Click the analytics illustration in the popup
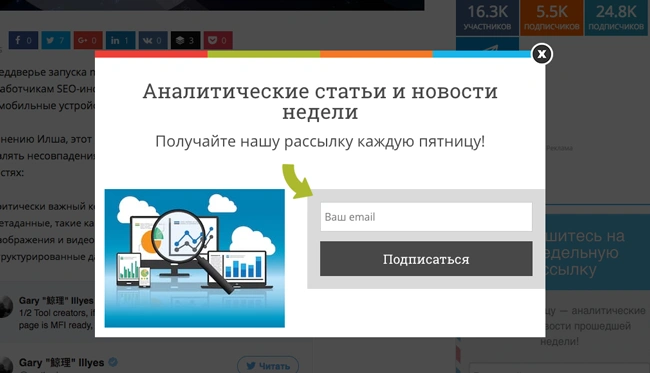Viewport: 650px width, 373px height. (194, 258)
